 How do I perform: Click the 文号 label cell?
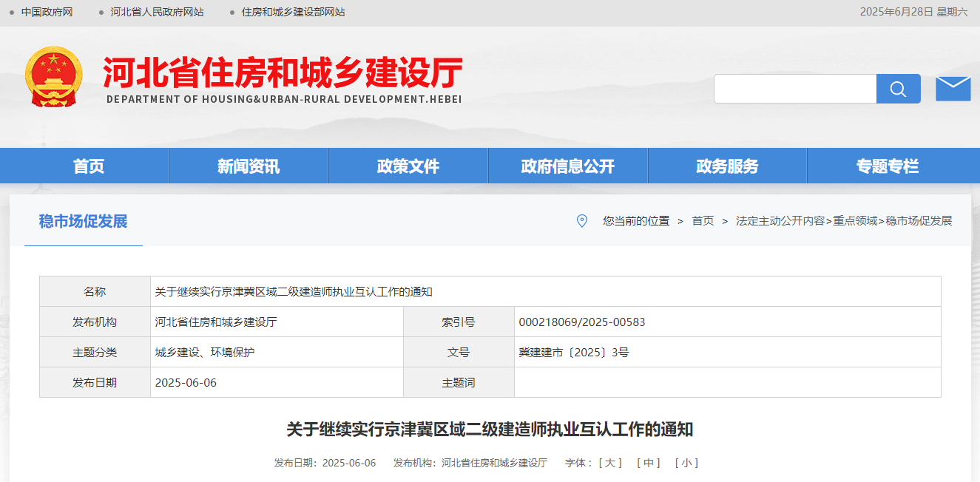[x=459, y=353]
